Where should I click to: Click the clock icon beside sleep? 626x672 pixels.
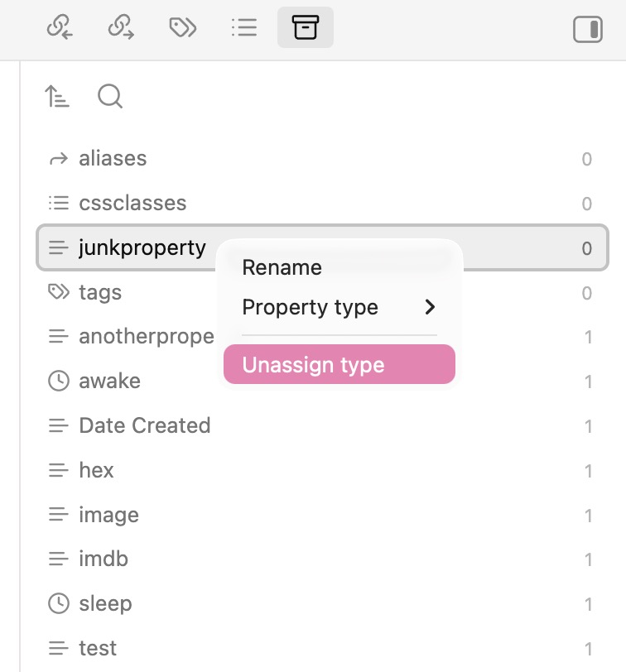[x=58, y=604]
